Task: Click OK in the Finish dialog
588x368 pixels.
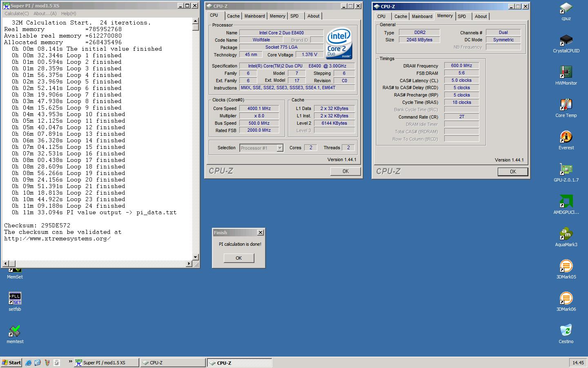Action: pyautogui.click(x=239, y=258)
